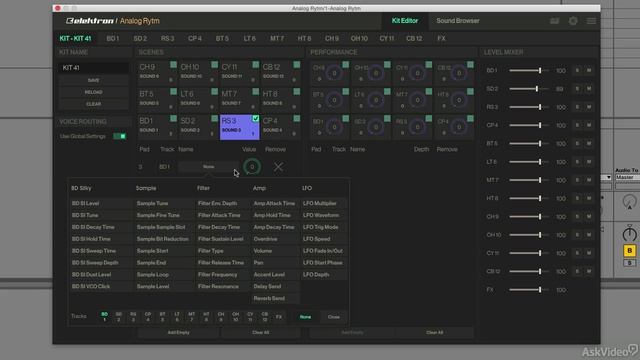
Task: Click the CH9 performance knob
Action: (334, 73)
